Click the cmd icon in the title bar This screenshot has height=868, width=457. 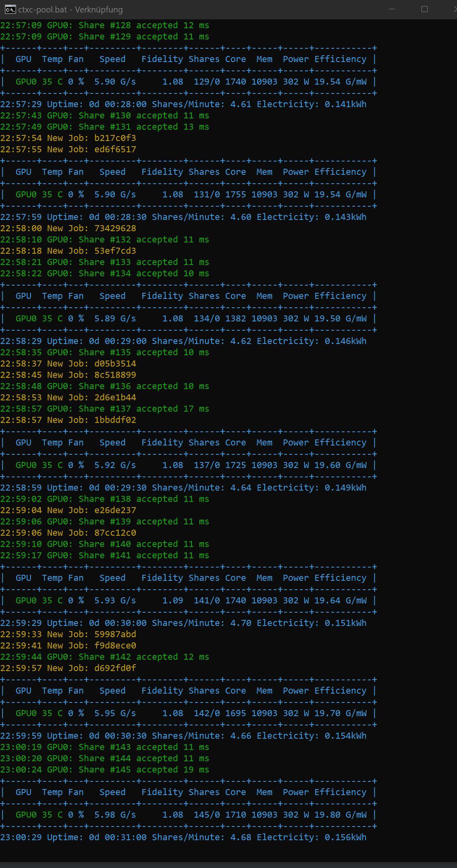click(x=10, y=9)
